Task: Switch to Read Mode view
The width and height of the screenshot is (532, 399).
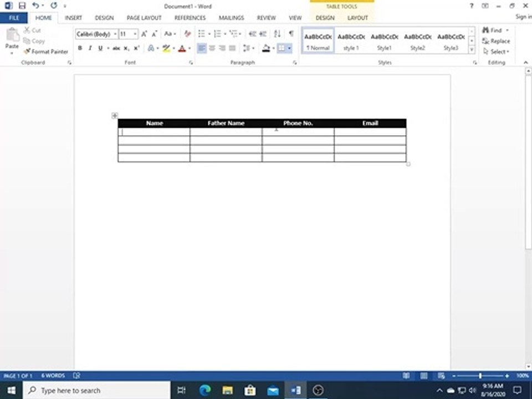Action: tap(406, 376)
